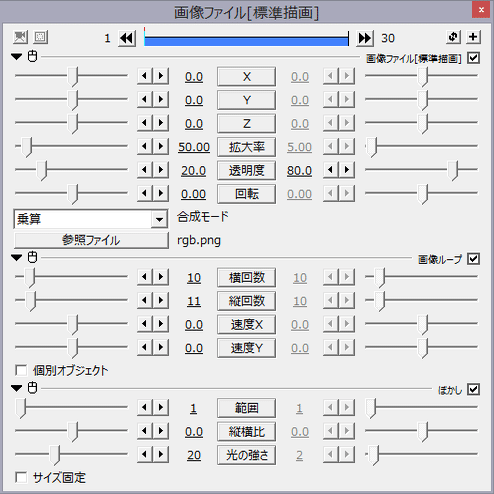
Task: Collapse the 画像ファイル[標準描画] section triangle
Action: (x=16, y=57)
